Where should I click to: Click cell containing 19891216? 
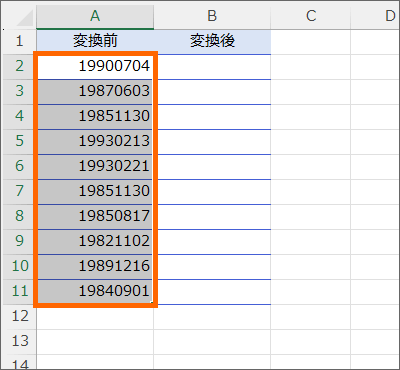(x=95, y=267)
